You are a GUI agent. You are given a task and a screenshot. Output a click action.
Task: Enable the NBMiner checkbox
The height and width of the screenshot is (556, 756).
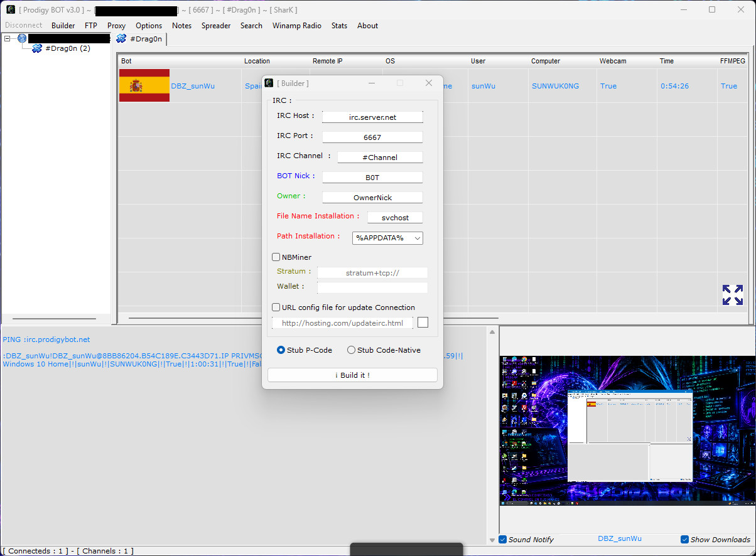click(276, 257)
